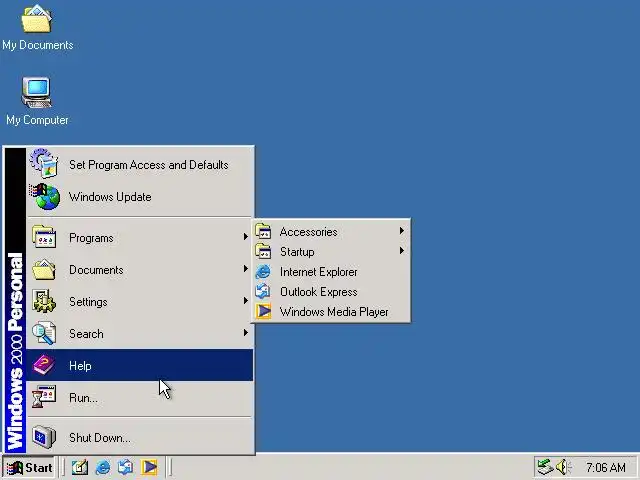The width and height of the screenshot is (640, 480).
Task: Expand the Accessories submenu arrow
Action: pos(402,231)
